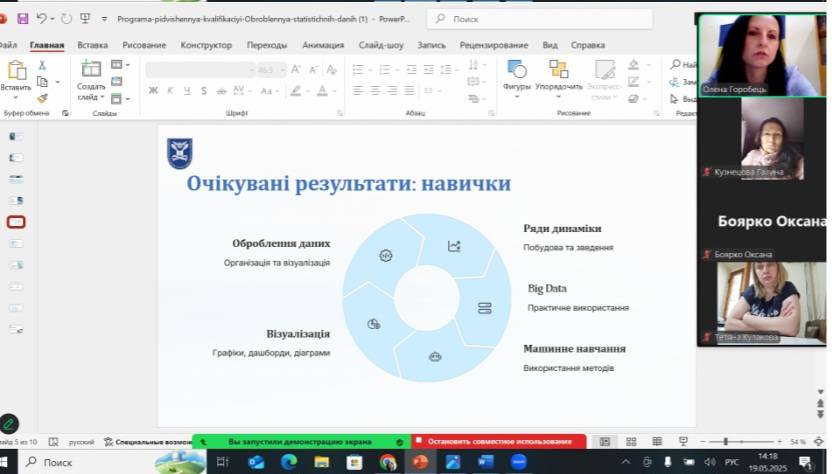Click the search field (Поиск) in title bar
This screenshot has width=832, height=474.
[540, 18]
